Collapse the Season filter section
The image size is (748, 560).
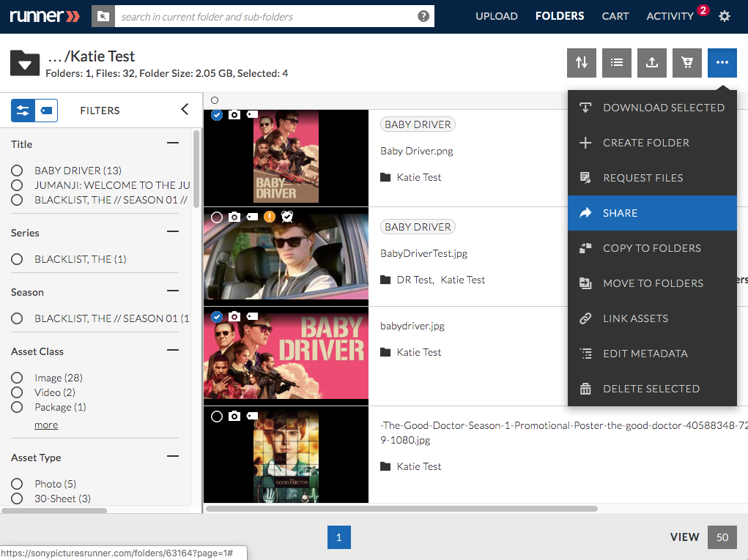(173, 291)
